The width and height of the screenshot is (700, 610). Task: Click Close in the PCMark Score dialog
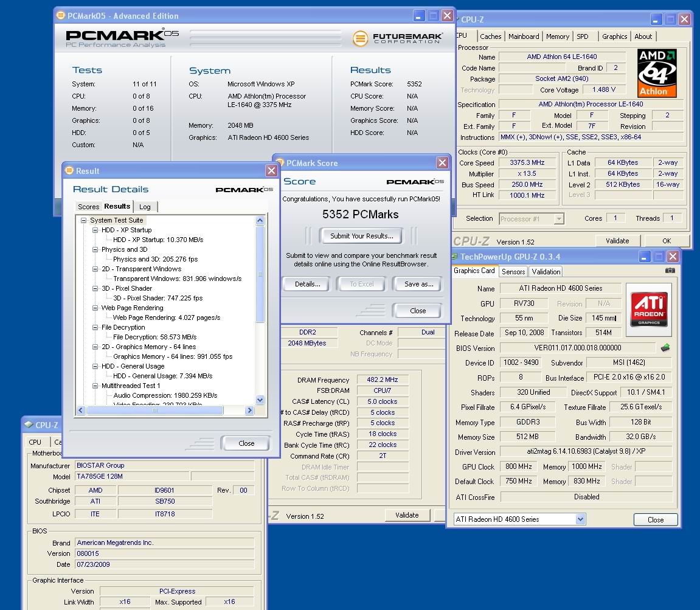[418, 311]
